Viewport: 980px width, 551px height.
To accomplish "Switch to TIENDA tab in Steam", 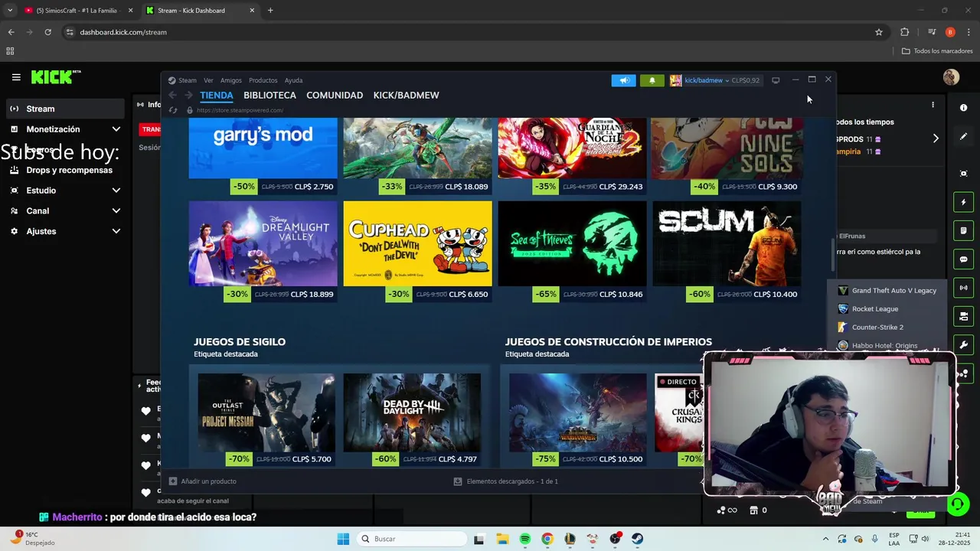I will (217, 96).
